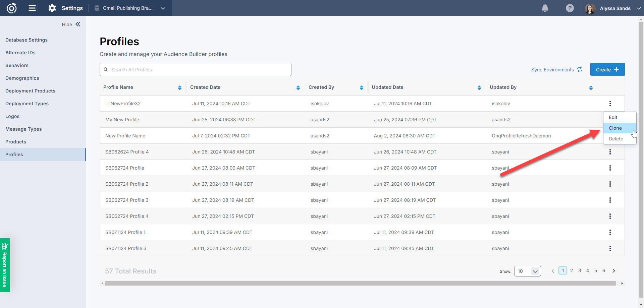
Task: Click the Create button
Action: tap(607, 70)
